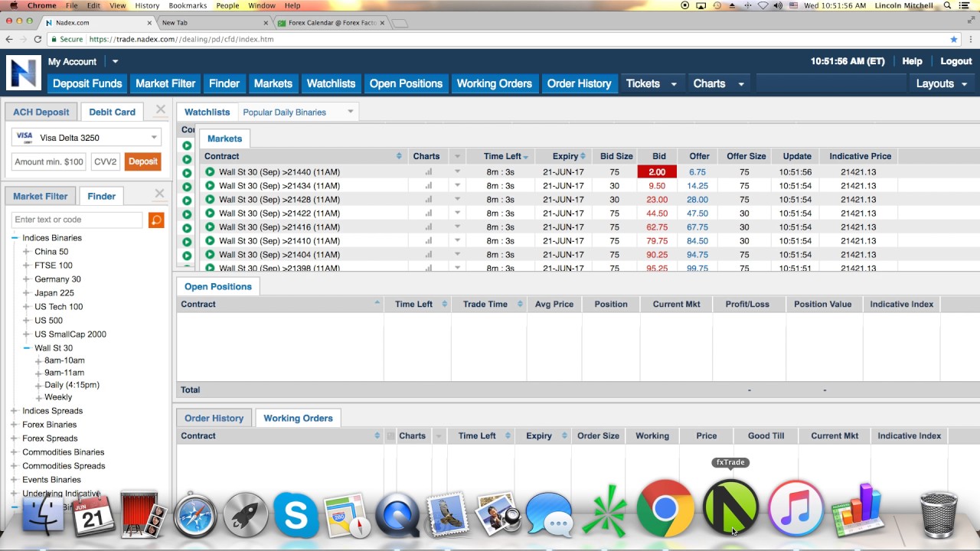Open My Account dropdown arrow

tap(115, 61)
